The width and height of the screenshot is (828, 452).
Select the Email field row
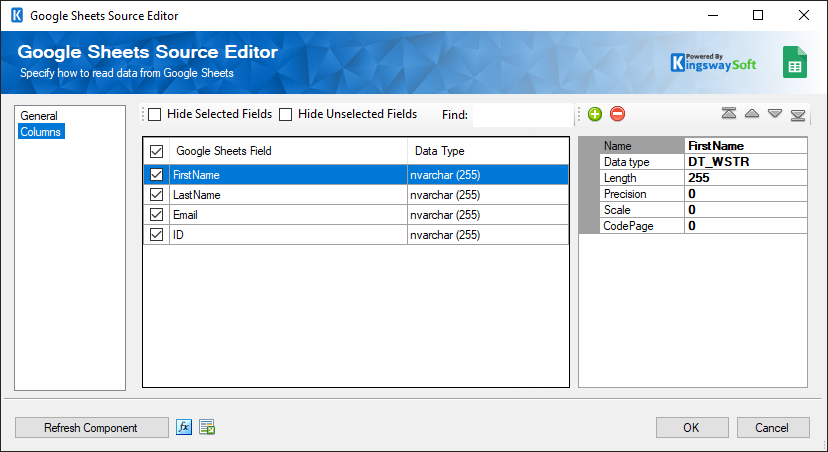click(x=356, y=215)
